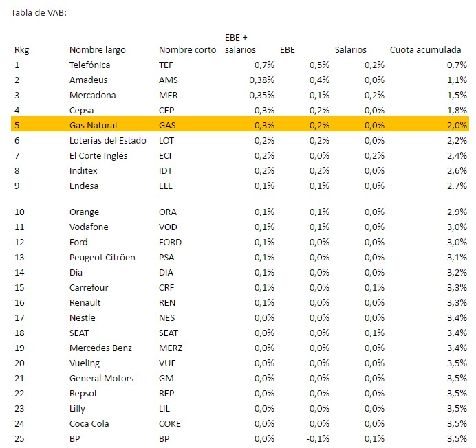Screen dimensions: 476x448
Task: Click the Telefónica company name cell
Action: pos(89,65)
